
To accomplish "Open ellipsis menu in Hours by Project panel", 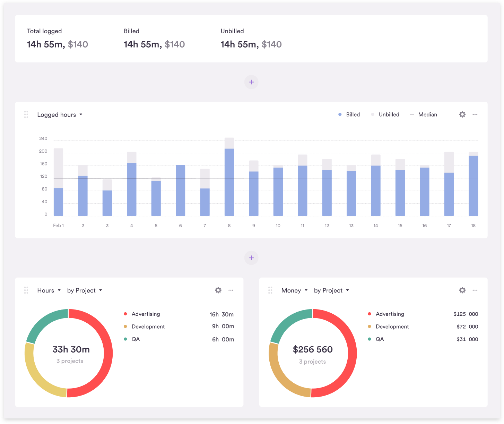I will click(x=231, y=290).
